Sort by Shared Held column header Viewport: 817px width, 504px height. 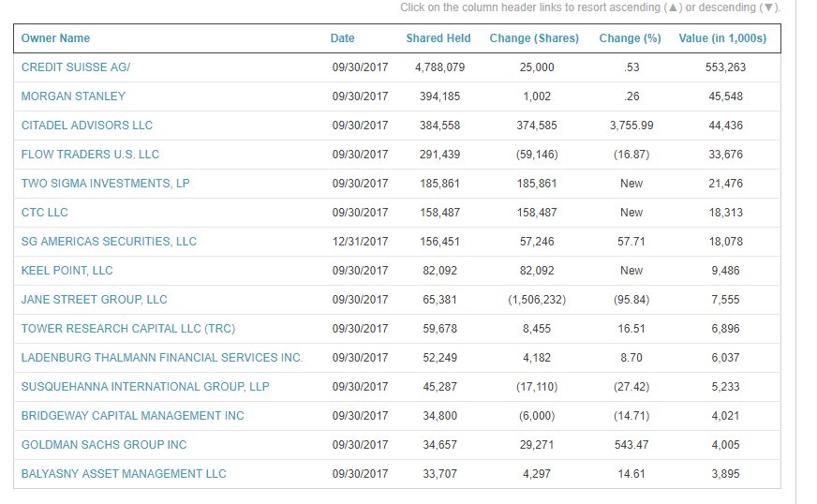[438, 38]
